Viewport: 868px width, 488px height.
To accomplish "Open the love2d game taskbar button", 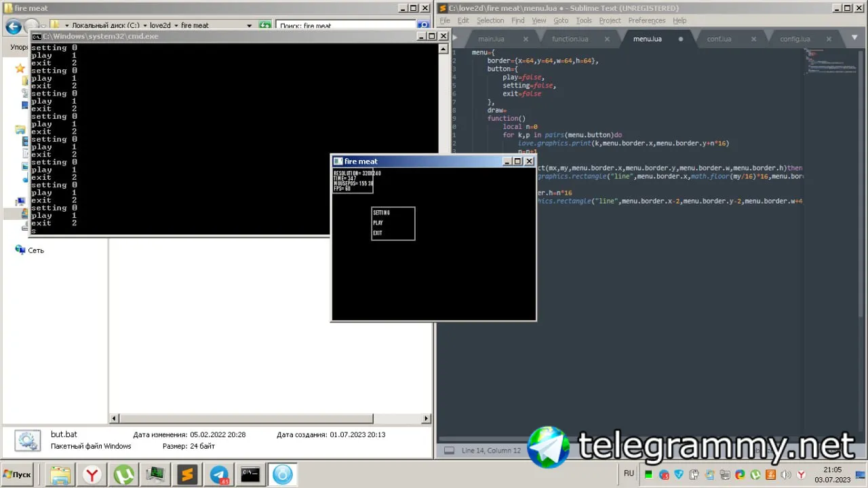I will 282,474.
